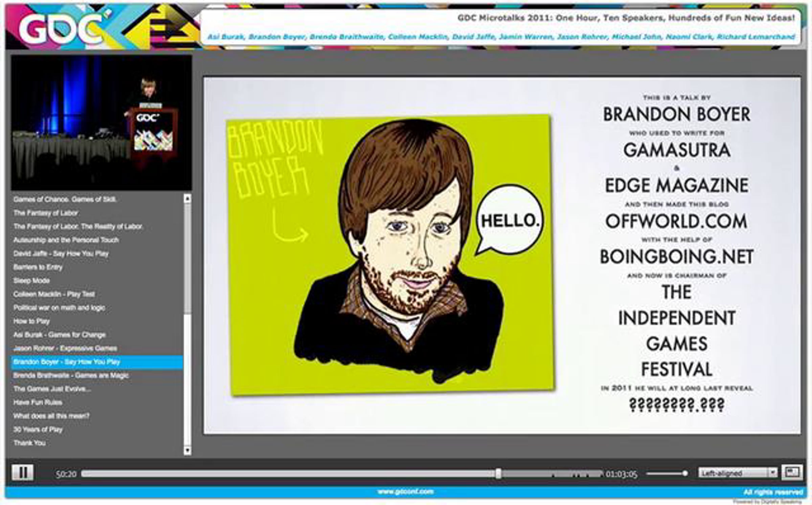The image size is (812, 505).
Task: Open the www.gdconf.com link
Action: tap(405, 492)
